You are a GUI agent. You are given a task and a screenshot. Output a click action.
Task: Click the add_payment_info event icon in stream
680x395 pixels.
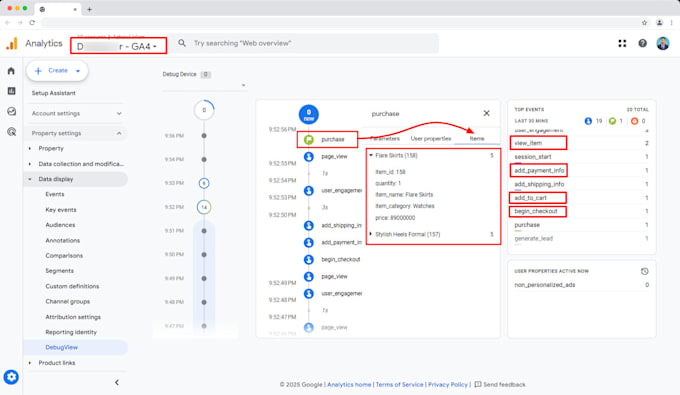309,242
